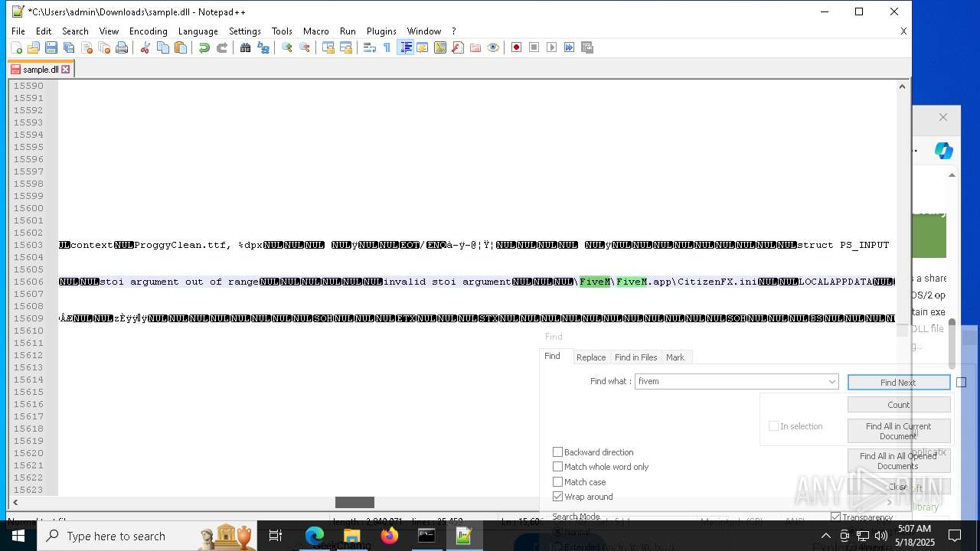Open the Plugins menu
The width and height of the screenshot is (980, 551).
(381, 31)
